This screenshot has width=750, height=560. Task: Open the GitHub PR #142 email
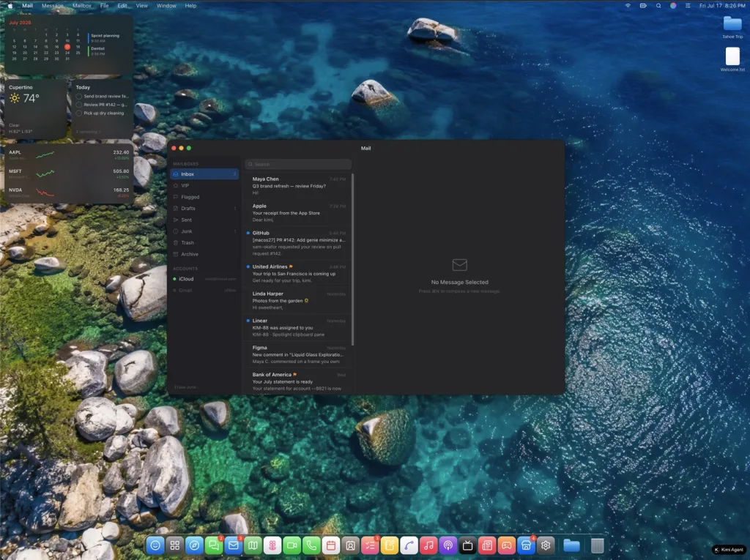click(x=297, y=243)
